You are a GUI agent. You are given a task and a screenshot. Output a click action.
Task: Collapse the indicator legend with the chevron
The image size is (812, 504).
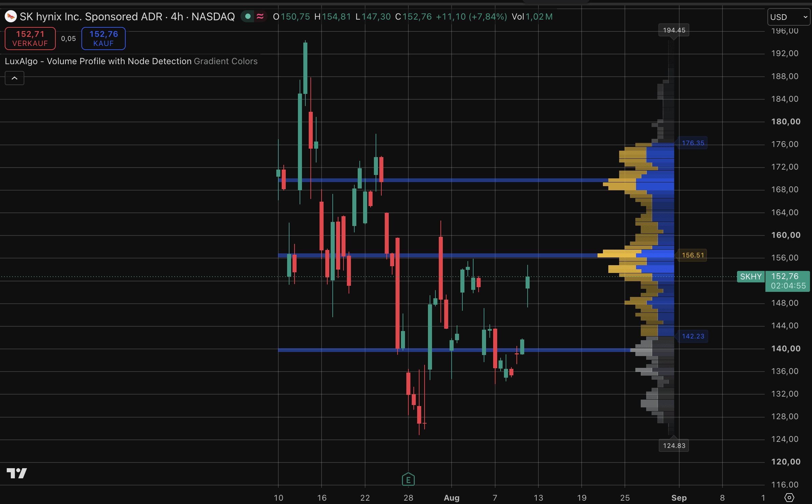pos(15,78)
